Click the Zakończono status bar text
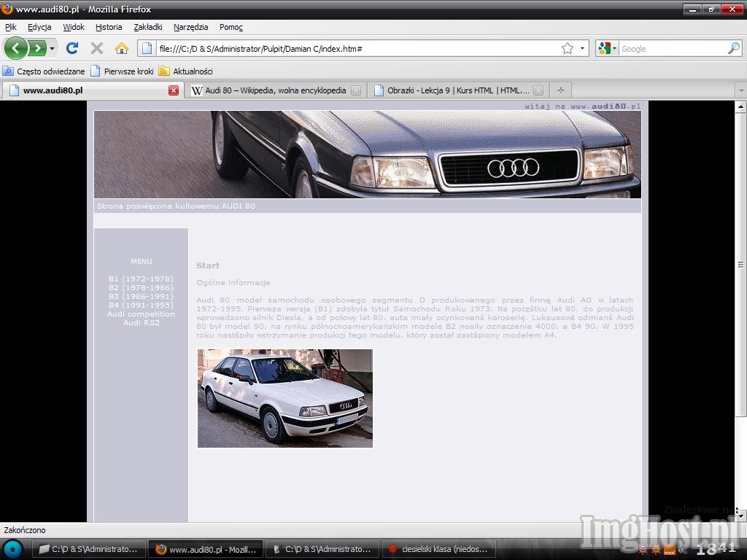747x560 pixels. click(x=25, y=530)
